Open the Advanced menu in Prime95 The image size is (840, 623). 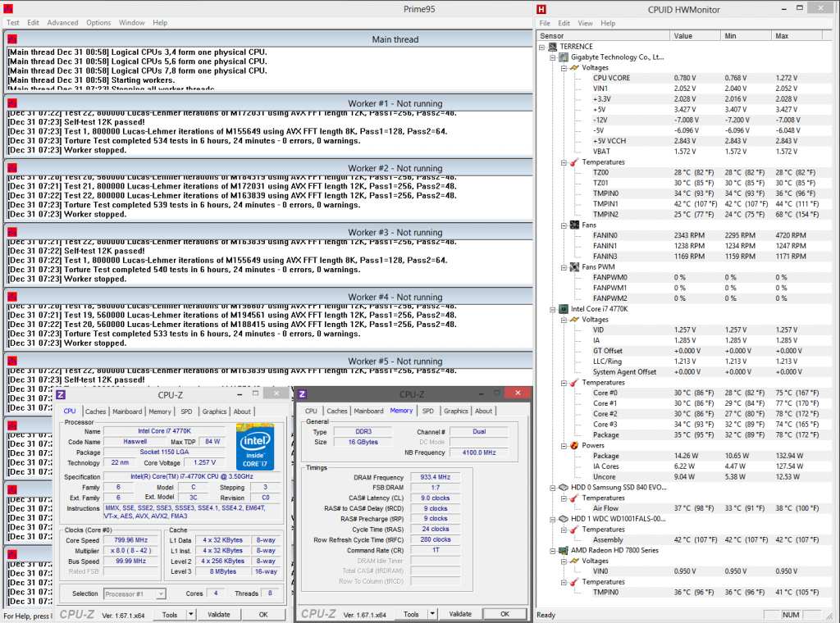(62, 23)
